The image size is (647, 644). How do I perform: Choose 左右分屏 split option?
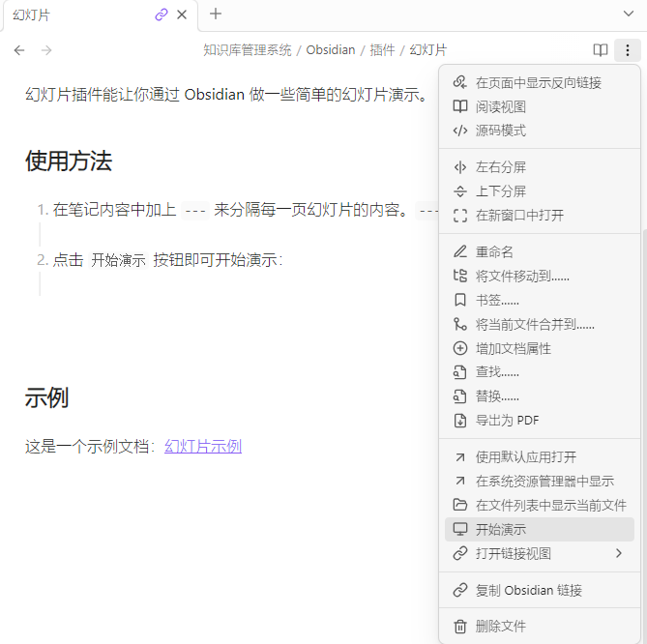tap(540, 167)
